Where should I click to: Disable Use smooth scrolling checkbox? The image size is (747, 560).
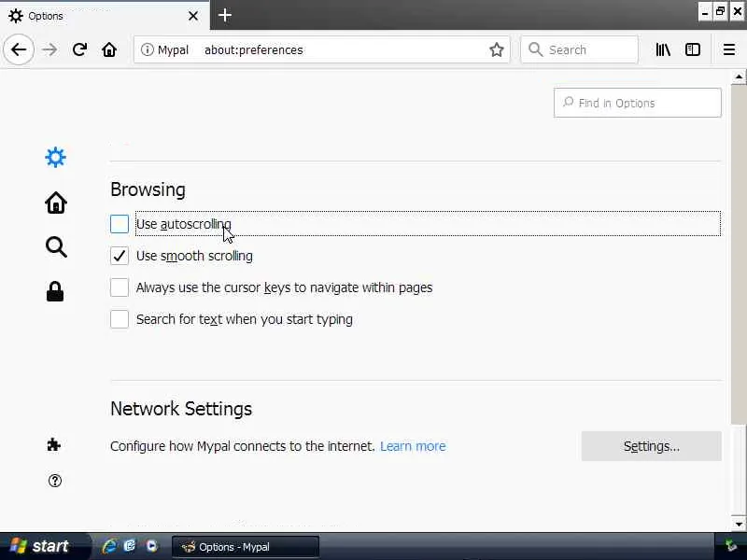(120, 256)
